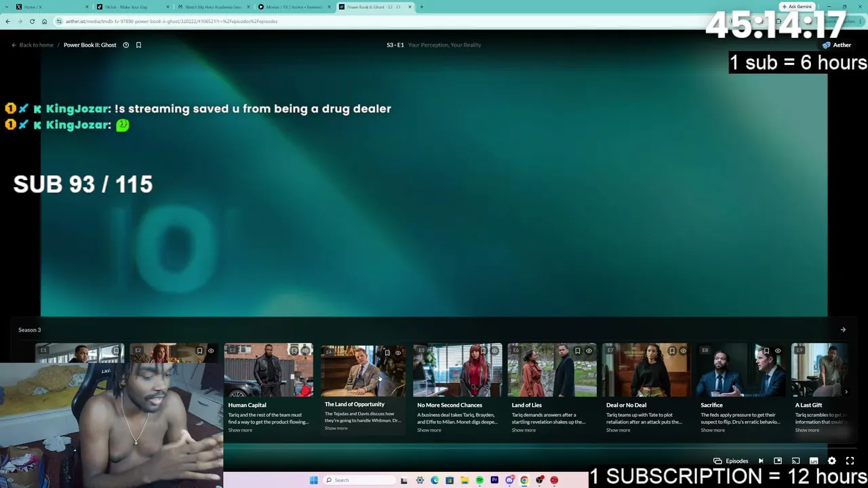
Task: Enter fullscreen in the video player
Action: pyautogui.click(x=850, y=461)
